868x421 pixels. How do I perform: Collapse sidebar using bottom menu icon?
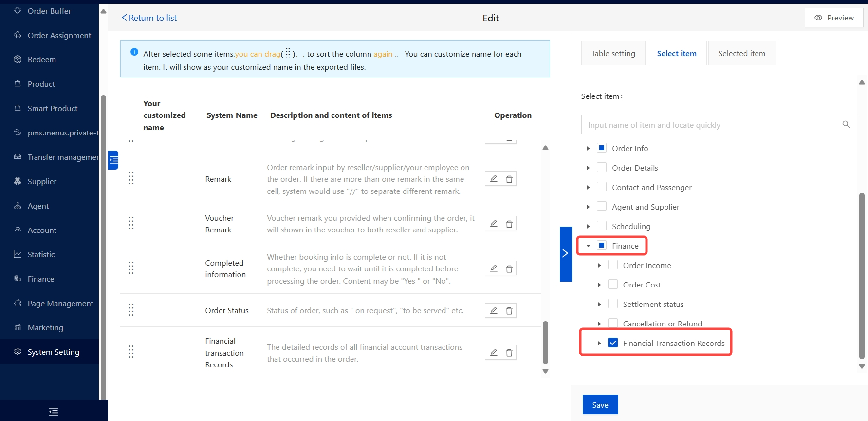pos(54,412)
